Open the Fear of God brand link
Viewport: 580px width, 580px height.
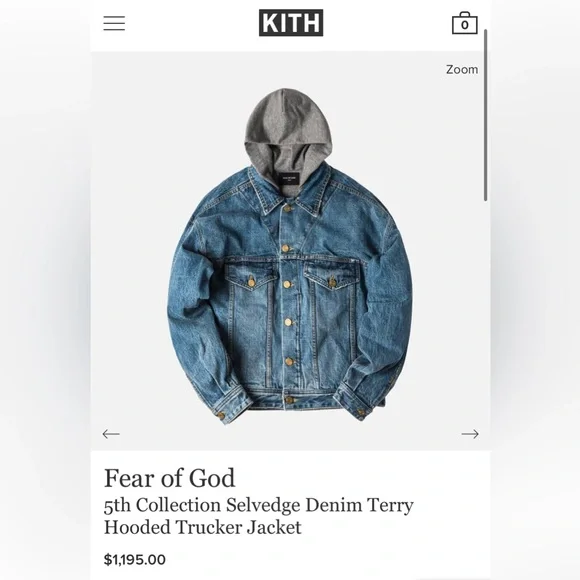[x=169, y=478]
